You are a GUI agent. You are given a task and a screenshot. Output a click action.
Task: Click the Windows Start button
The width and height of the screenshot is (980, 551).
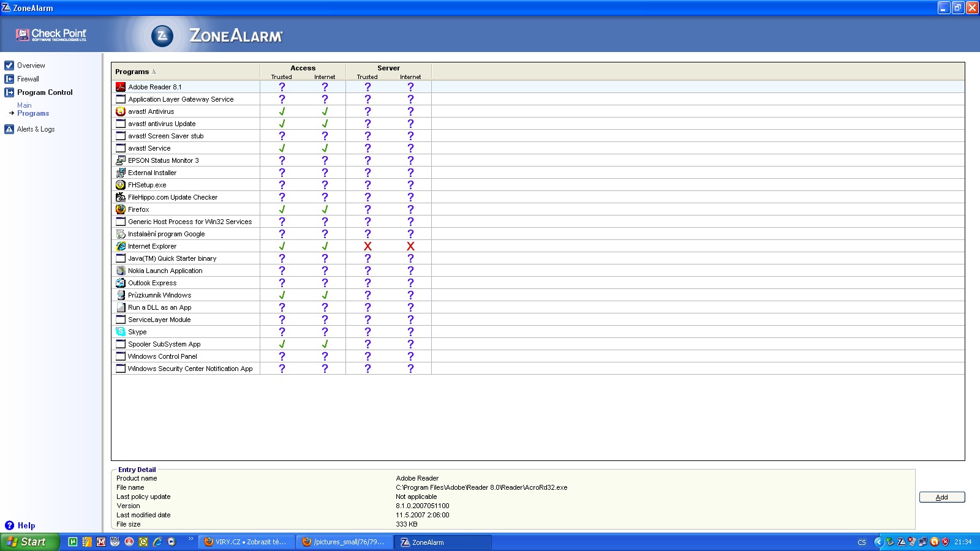click(x=29, y=542)
